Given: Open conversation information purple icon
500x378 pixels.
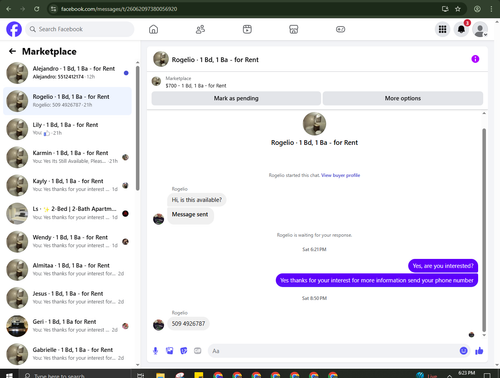Looking at the screenshot, I should tap(475, 59).
